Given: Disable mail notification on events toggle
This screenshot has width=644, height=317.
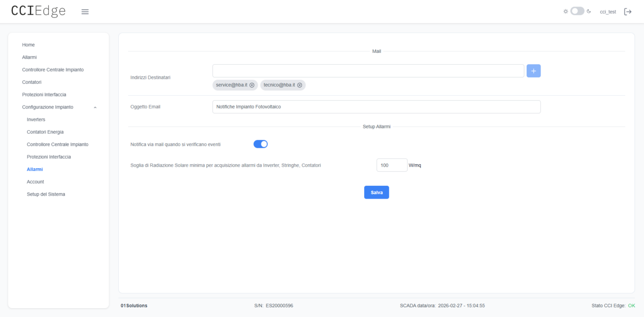Looking at the screenshot, I should point(260,144).
